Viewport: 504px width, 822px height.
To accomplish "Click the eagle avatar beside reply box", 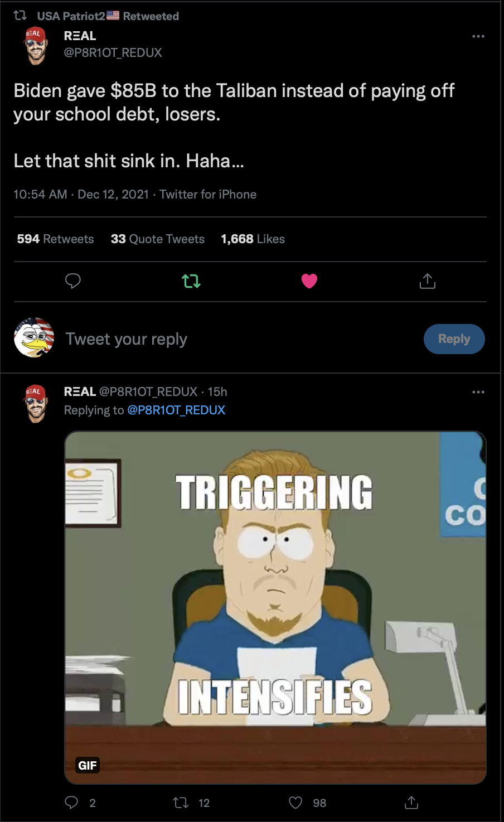I will (34, 338).
